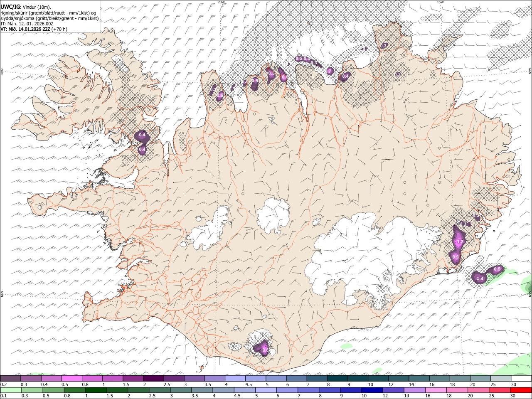532x399 pixels.
Task: Select the deep blue 10–12 rain swatch
Action: tap(372, 390)
